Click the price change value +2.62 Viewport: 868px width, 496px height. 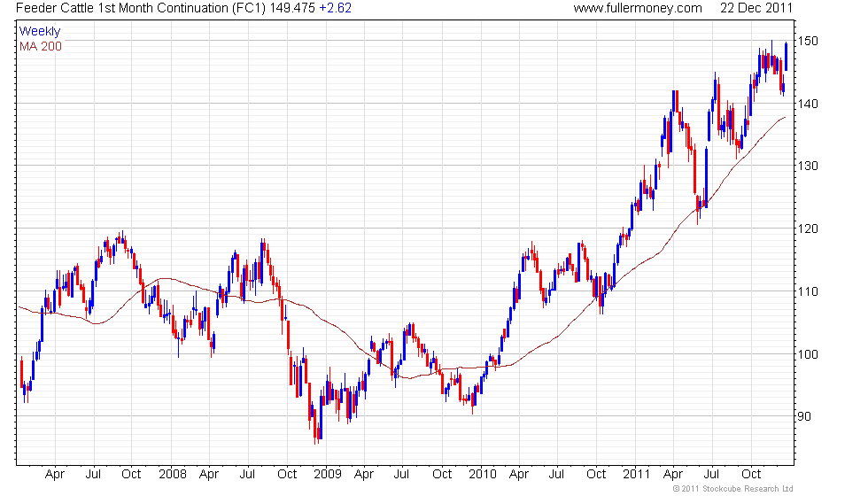335,8
